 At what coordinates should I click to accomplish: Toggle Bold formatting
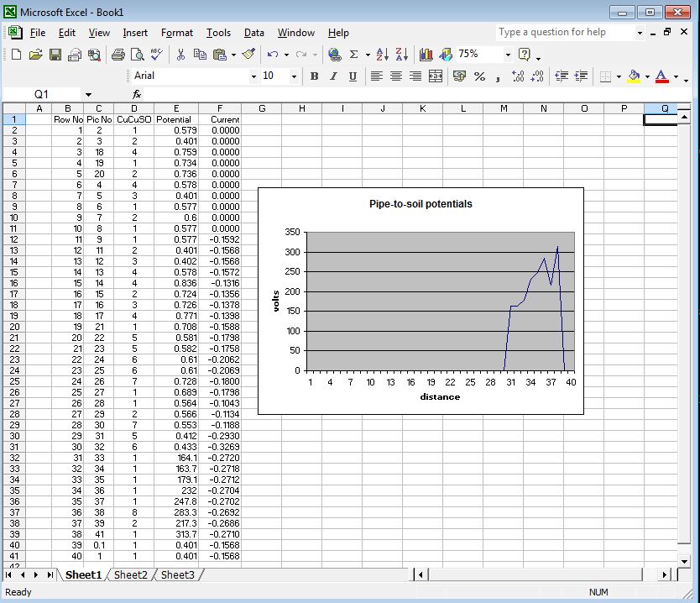pos(314,76)
